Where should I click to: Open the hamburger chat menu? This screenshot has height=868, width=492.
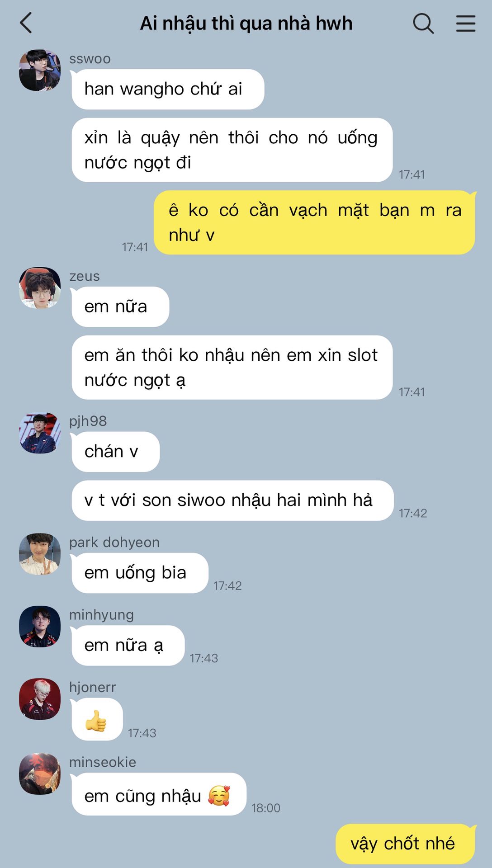pyautogui.click(x=465, y=24)
